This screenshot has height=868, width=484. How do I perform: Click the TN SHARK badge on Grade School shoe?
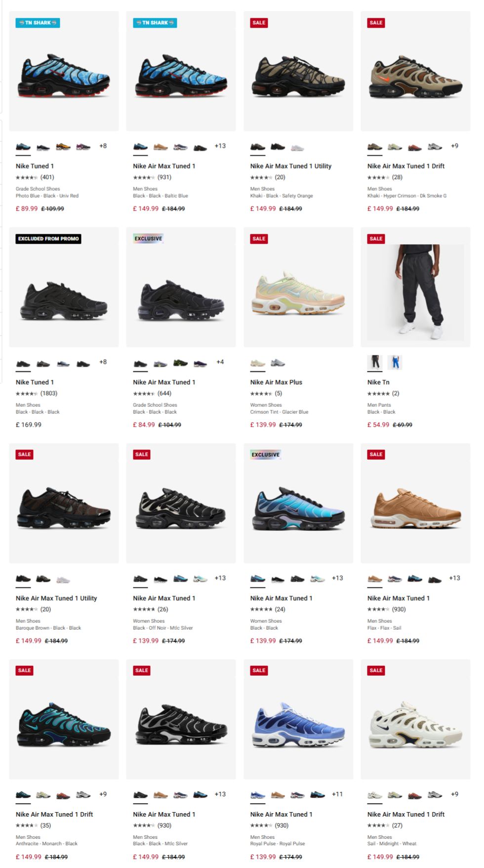(38, 23)
